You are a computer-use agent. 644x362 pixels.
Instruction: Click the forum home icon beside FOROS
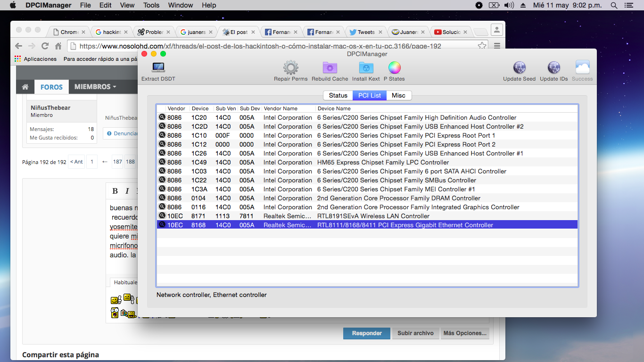(x=25, y=87)
